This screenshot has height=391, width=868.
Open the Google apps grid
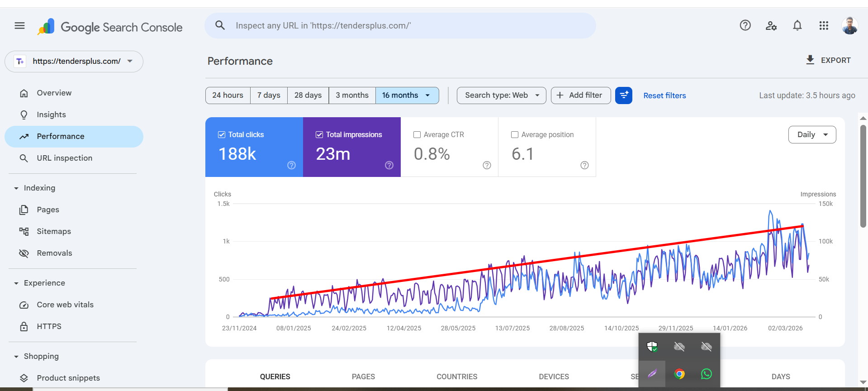824,26
